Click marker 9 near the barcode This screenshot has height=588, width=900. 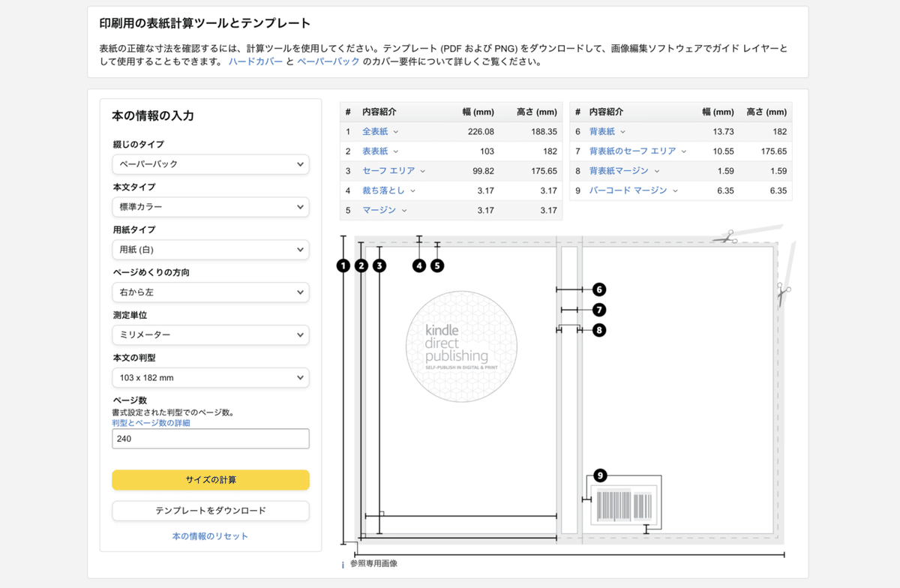[600, 475]
